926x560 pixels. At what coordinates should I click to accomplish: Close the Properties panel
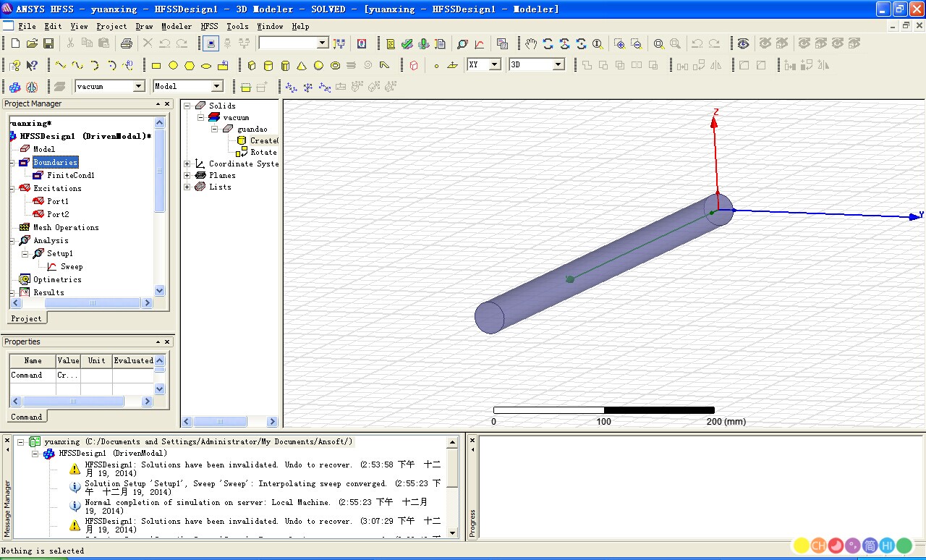[167, 342]
